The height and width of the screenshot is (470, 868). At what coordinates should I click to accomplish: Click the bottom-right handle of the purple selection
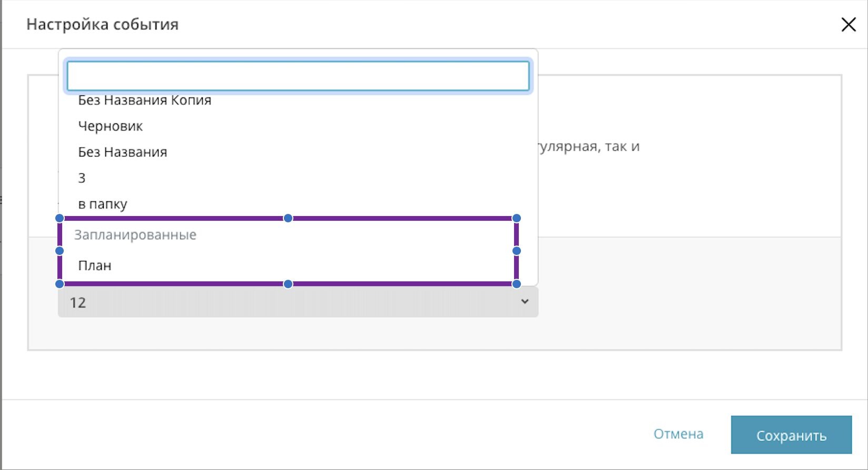pyautogui.click(x=517, y=284)
